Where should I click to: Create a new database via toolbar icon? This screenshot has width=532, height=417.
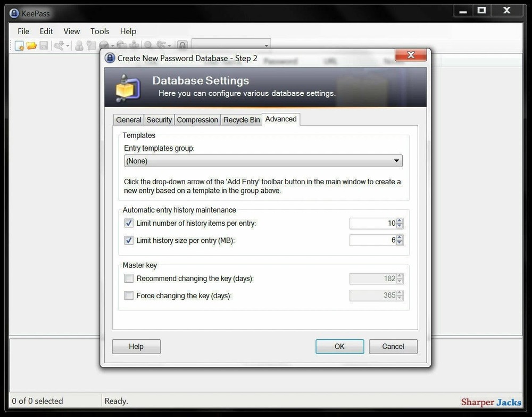tap(19, 45)
